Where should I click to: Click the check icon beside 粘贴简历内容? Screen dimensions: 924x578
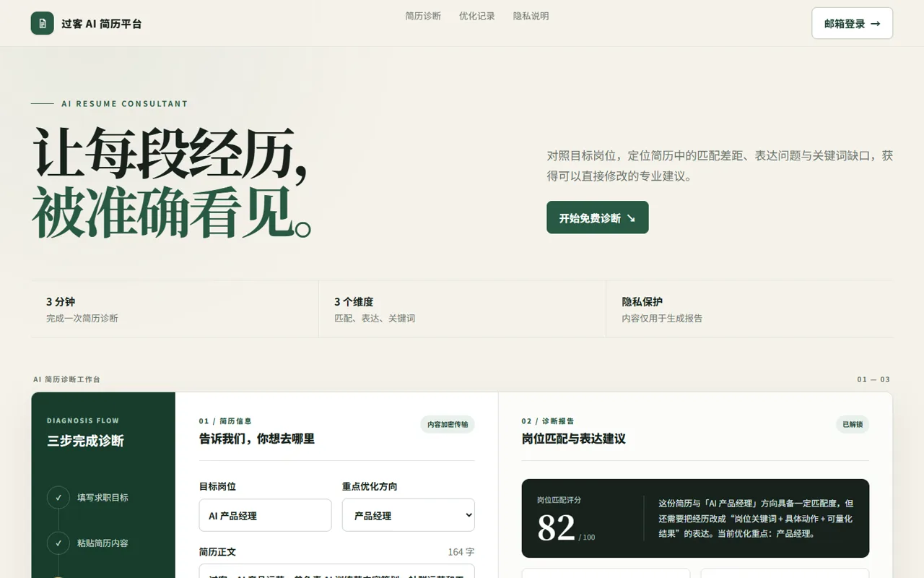click(x=58, y=543)
